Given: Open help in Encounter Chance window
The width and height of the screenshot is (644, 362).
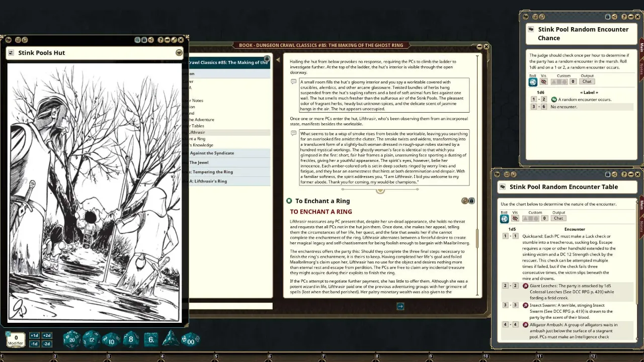Looking at the screenshot, I should pyautogui.click(x=624, y=17).
